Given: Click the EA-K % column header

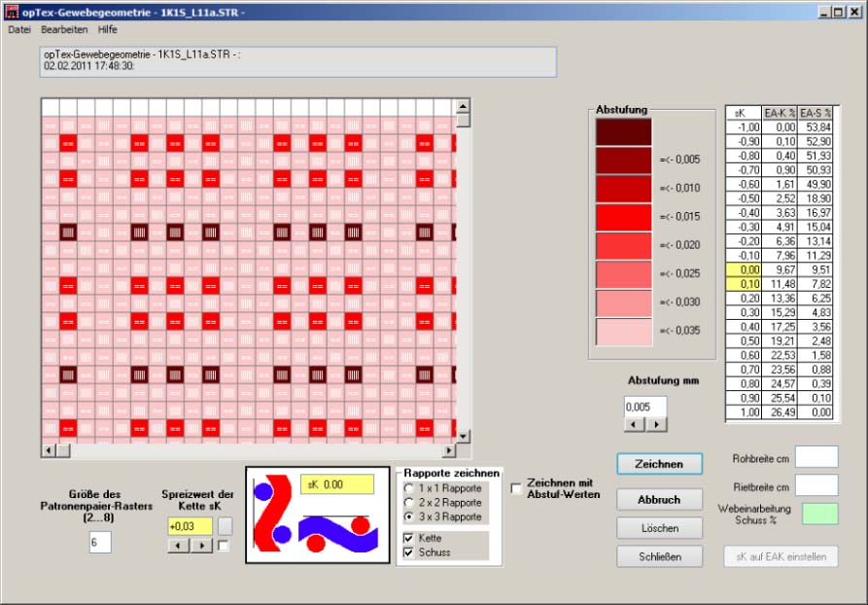Looking at the screenshot, I should click(780, 113).
